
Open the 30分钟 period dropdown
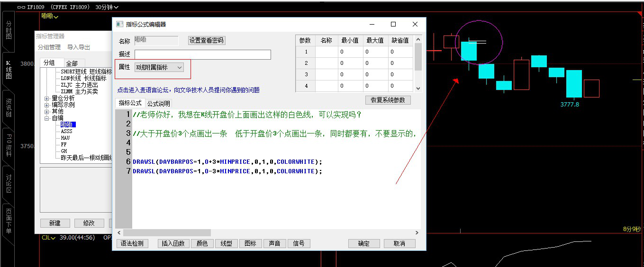point(107,7)
